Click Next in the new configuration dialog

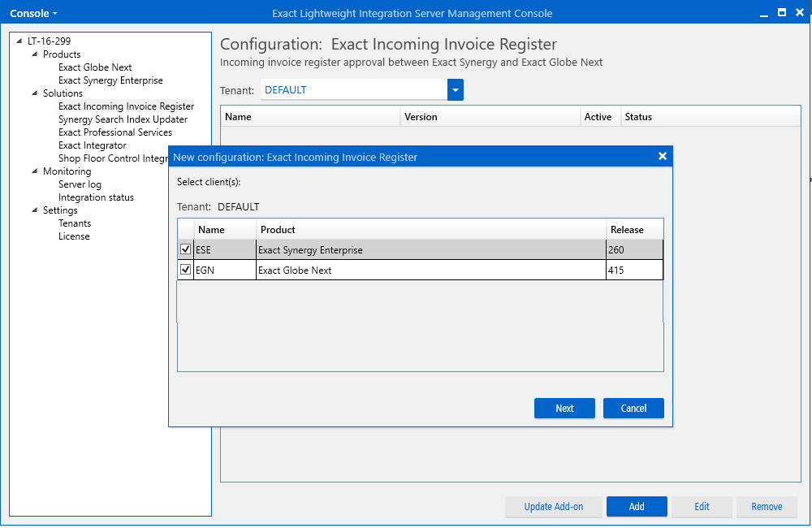[564, 409]
